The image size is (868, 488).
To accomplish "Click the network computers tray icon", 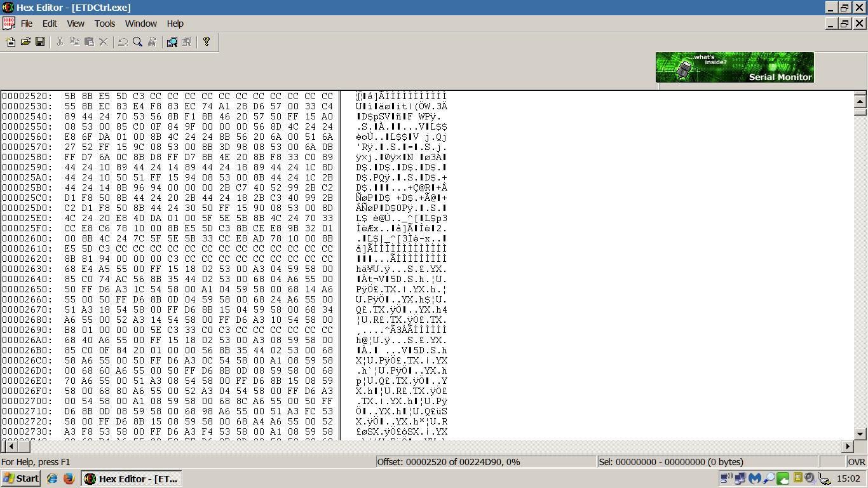I will pyautogui.click(x=740, y=478).
